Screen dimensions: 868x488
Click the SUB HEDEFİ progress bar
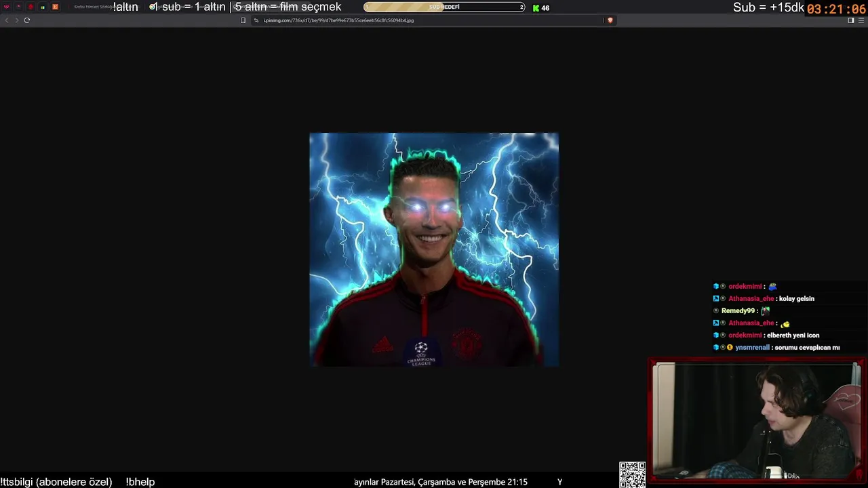click(x=444, y=7)
